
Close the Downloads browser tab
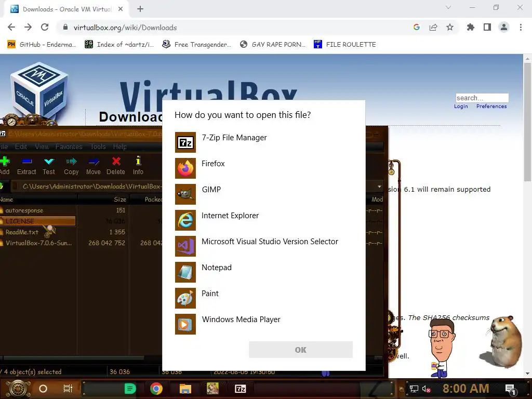(120, 9)
